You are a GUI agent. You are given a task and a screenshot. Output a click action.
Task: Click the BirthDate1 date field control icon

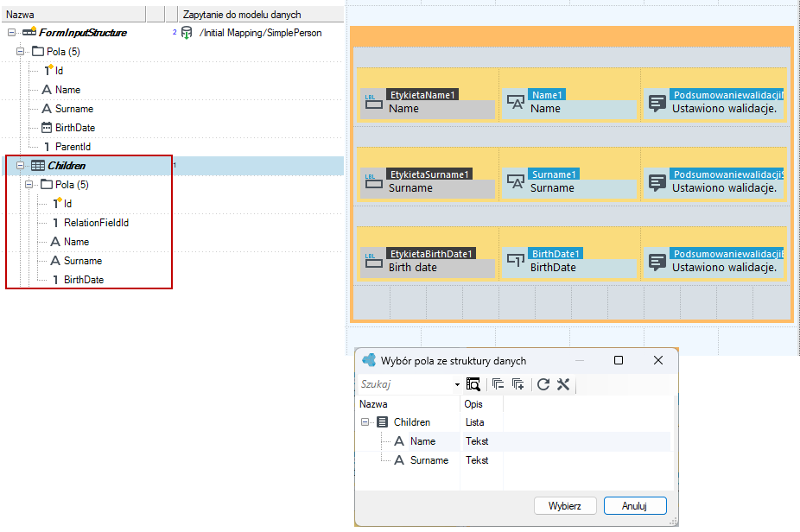tap(515, 261)
